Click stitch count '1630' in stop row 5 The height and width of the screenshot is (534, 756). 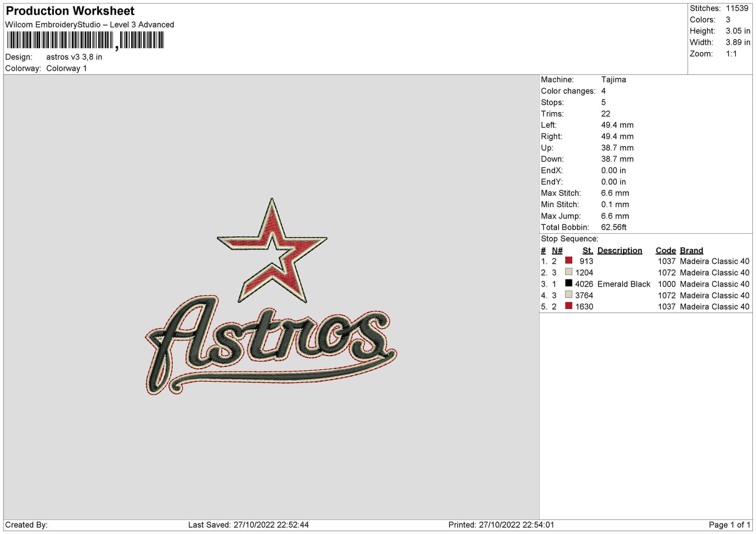click(584, 307)
